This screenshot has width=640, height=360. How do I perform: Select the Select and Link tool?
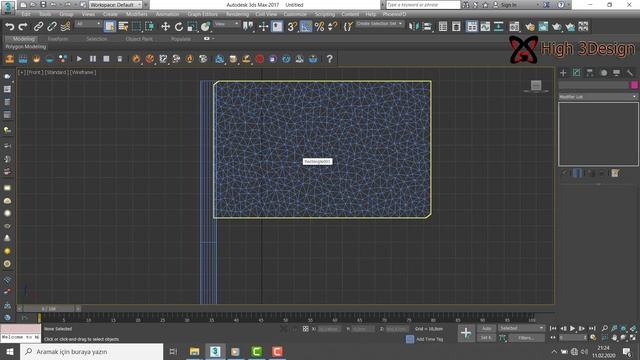click(38, 27)
